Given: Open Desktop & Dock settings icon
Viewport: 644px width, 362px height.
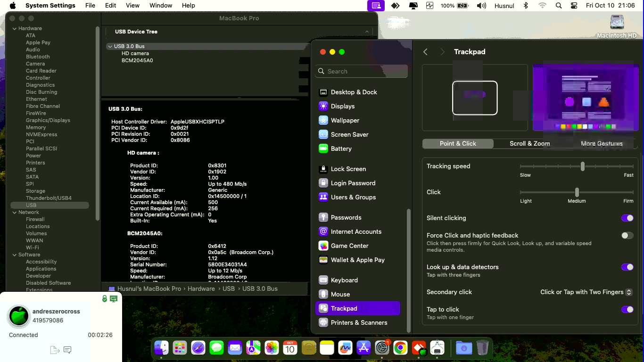Looking at the screenshot, I should [x=323, y=92].
